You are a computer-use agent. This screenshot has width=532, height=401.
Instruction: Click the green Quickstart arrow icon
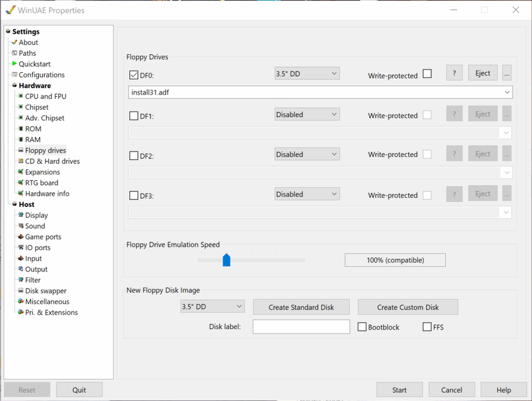coord(14,64)
